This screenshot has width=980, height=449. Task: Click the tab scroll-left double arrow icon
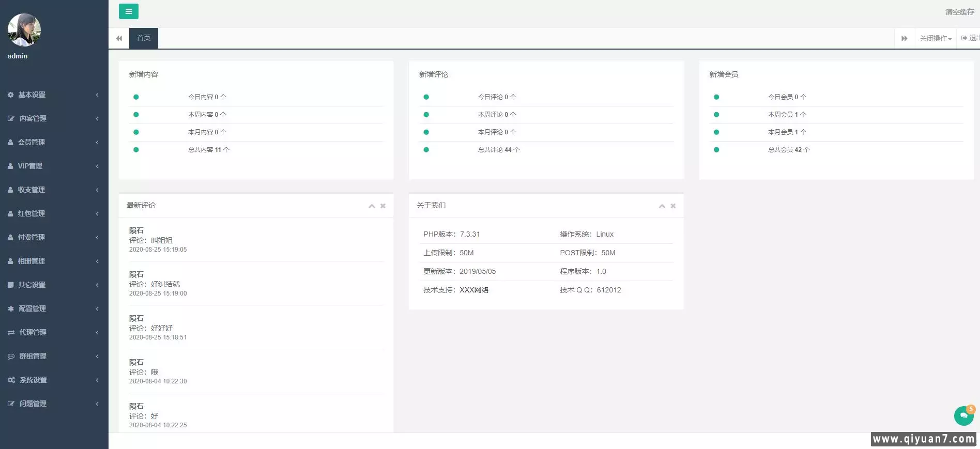point(119,38)
